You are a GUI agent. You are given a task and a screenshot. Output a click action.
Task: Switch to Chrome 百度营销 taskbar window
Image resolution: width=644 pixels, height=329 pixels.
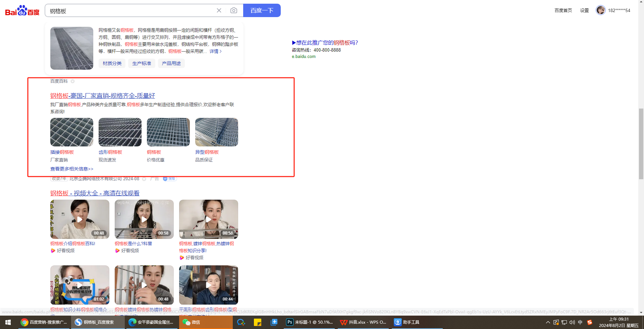click(44, 322)
